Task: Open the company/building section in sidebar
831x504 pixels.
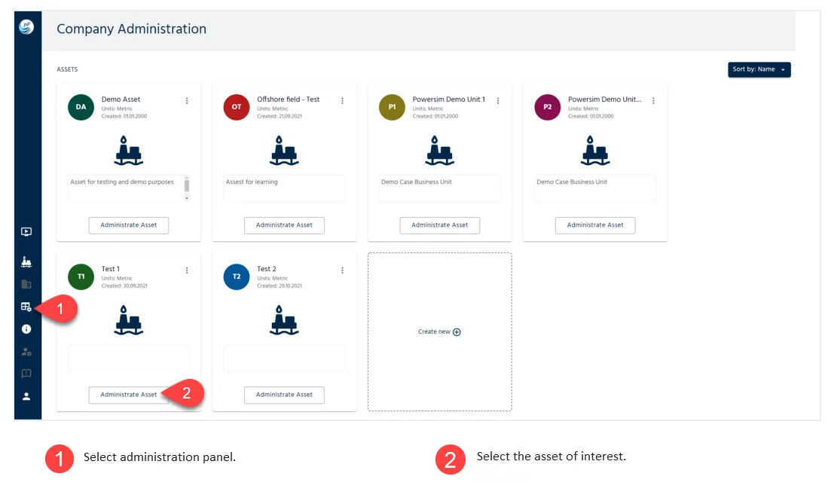Action: tap(26, 284)
